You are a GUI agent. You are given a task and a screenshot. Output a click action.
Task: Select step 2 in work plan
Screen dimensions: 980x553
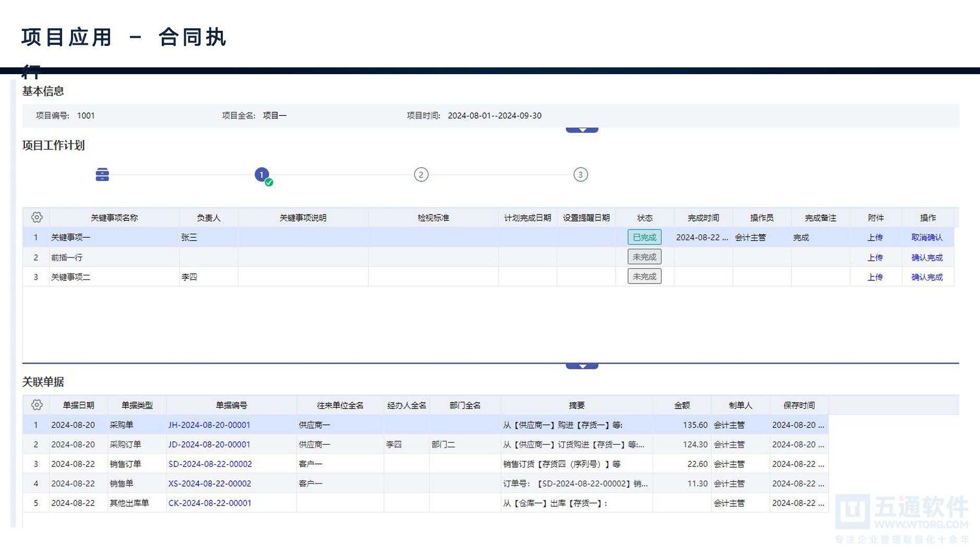pyautogui.click(x=421, y=174)
